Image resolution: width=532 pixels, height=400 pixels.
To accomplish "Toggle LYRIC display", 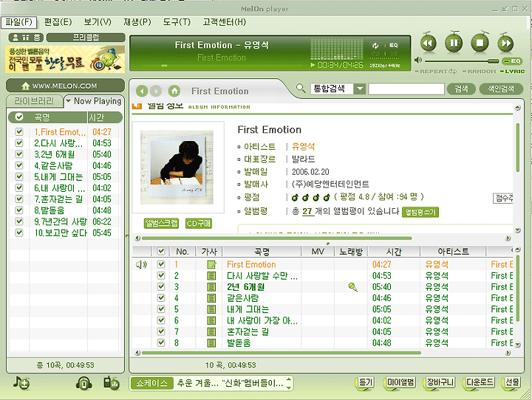I will pyautogui.click(x=513, y=71).
